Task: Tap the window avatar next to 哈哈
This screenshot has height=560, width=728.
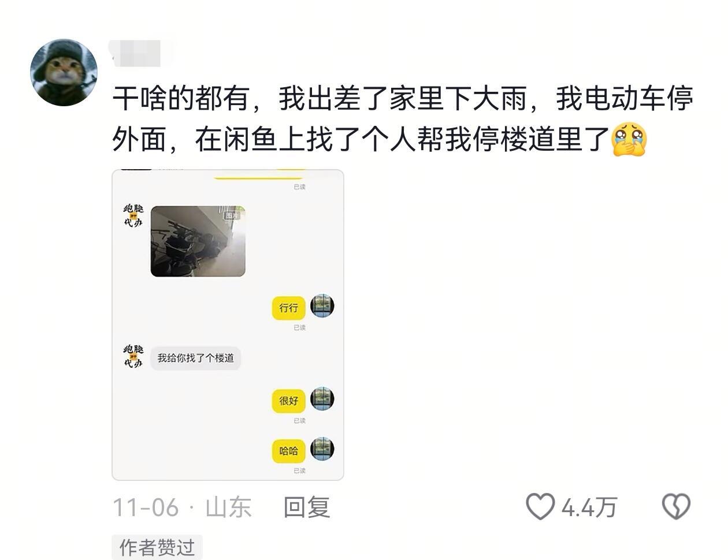Action: (x=322, y=449)
